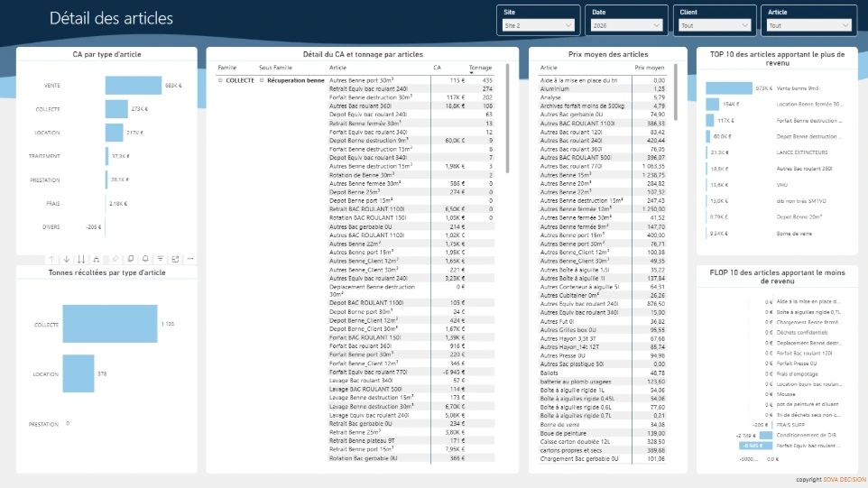Select the VENTE bar in CA chart
Viewport: 868px width, 488px height.
click(x=134, y=85)
